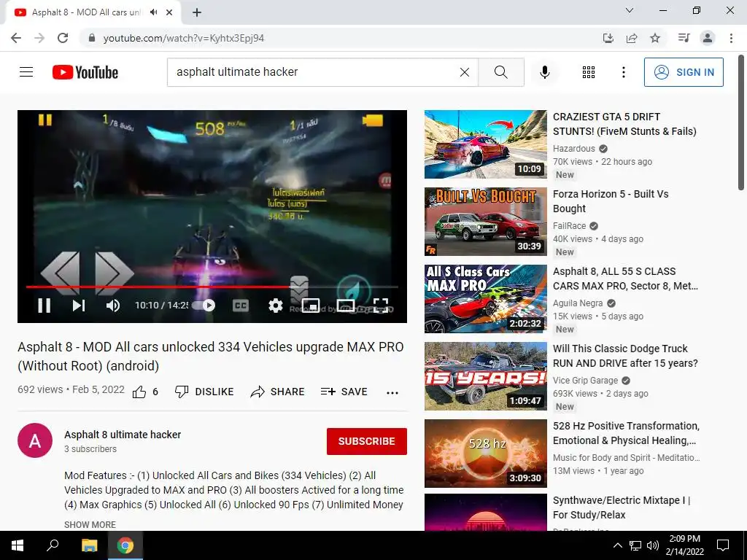Image resolution: width=747 pixels, height=560 pixels.
Task: Open Windows taskbar search
Action: click(53, 545)
